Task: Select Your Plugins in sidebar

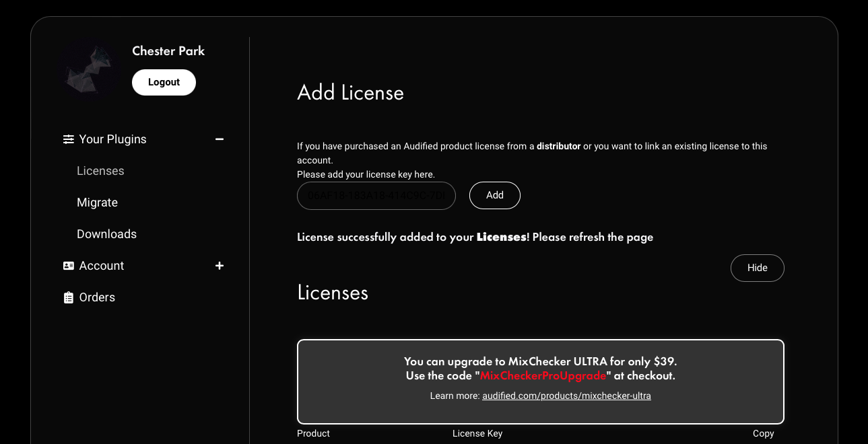Action: 112,139
